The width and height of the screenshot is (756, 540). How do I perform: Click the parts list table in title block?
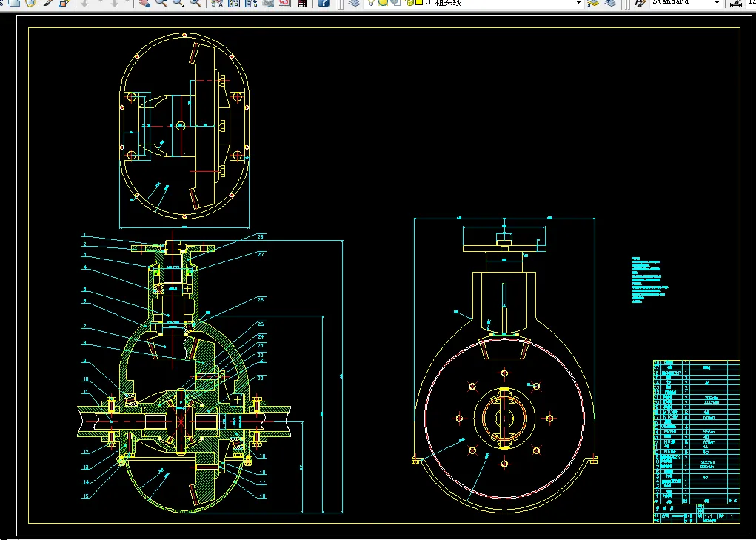tap(696, 430)
